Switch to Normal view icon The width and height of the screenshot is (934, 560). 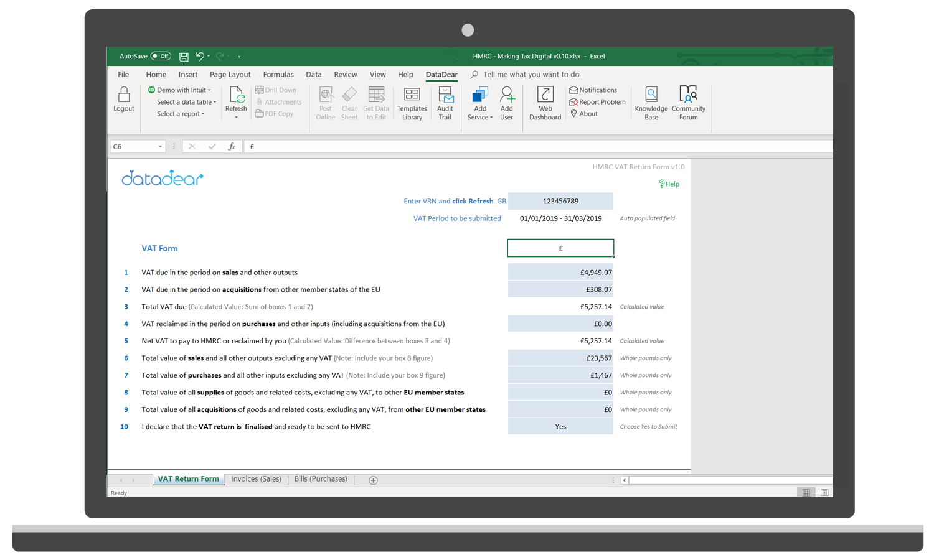(806, 493)
